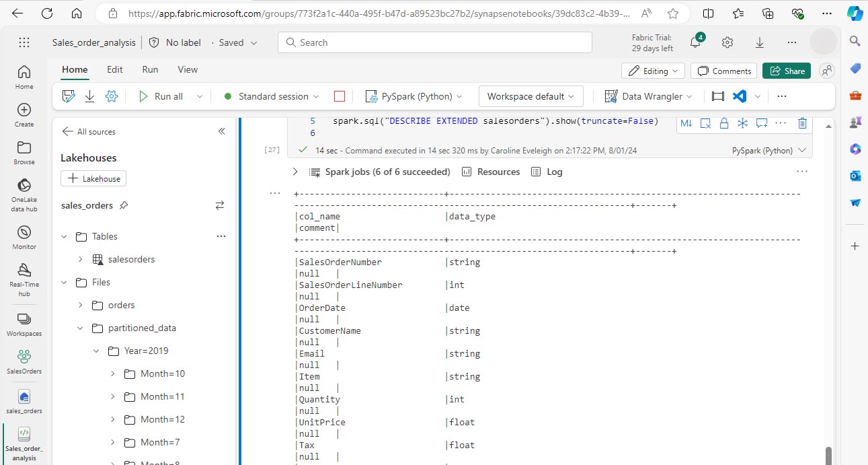Expand the salesorders table
This screenshot has width=868, height=465.
pos(81,259)
